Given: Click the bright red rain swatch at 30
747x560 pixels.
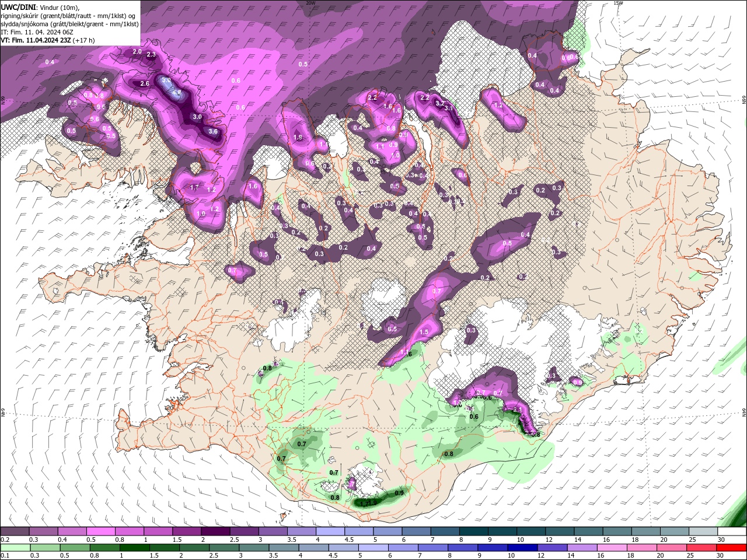Looking at the screenshot, I should click(732, 548).
